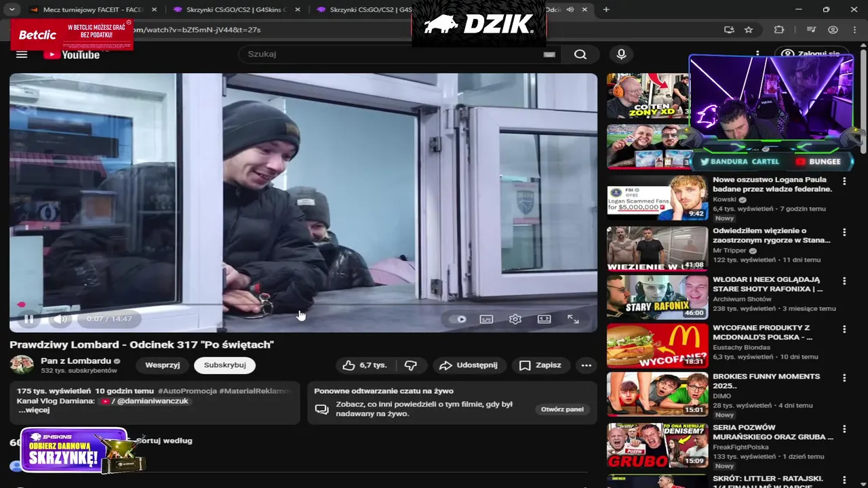The image size is (868, 488).
Task: Close the Betclic ad overlay
Action: [129, 22]
